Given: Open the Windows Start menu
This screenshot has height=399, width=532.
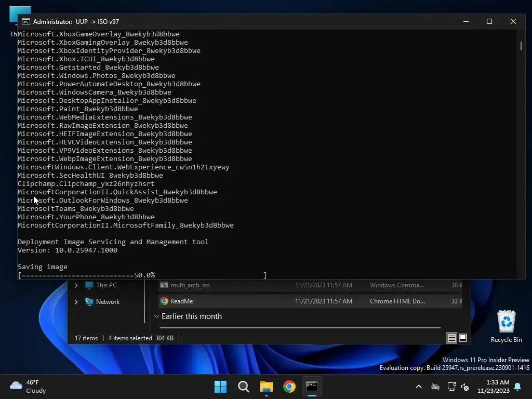Looking at the screenshot, I should 220,387.
